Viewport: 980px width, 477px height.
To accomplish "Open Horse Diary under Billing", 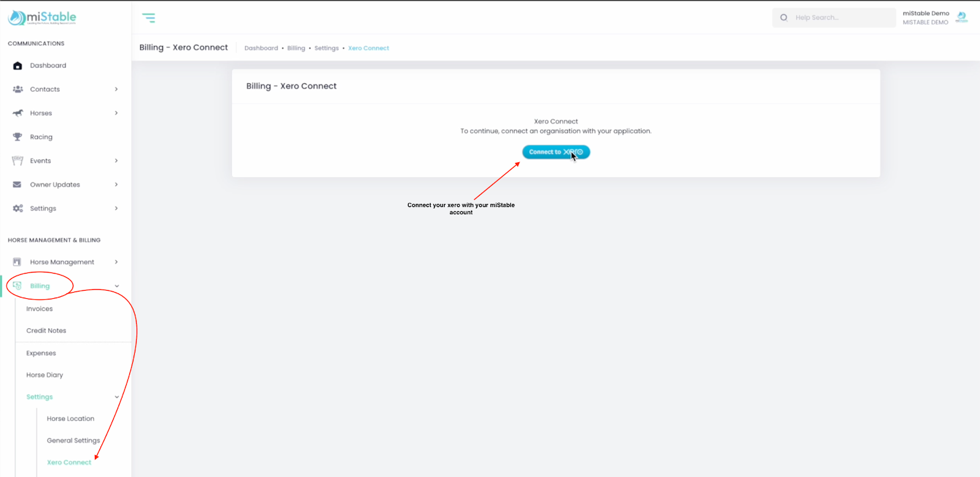I will tap(45, 375).
